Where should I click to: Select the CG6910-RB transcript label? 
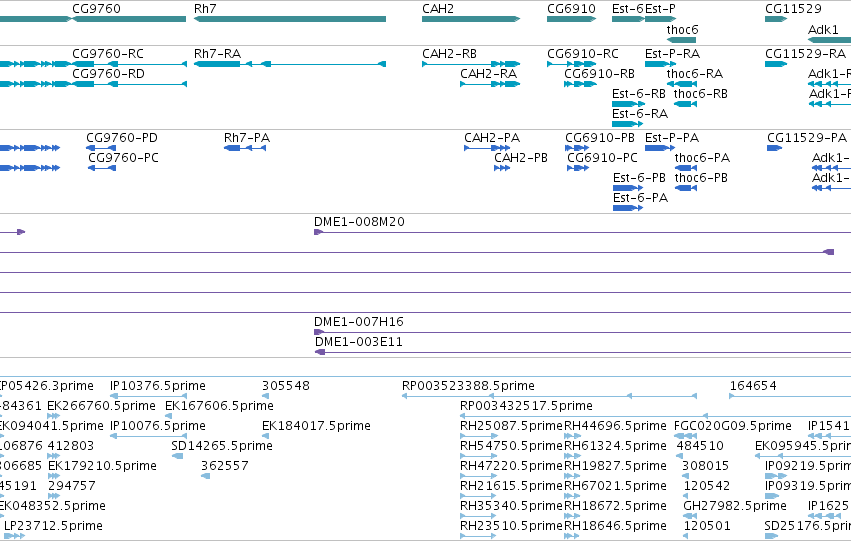tap(599, 74)
